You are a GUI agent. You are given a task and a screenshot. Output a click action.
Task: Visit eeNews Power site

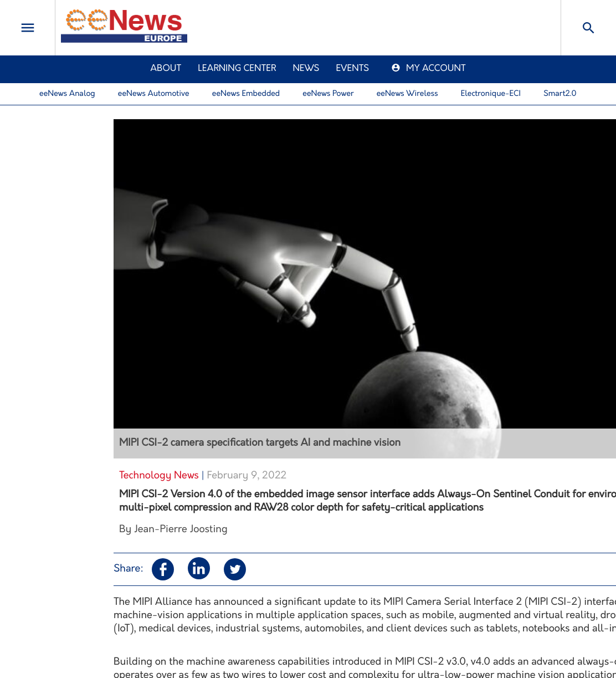328,93
